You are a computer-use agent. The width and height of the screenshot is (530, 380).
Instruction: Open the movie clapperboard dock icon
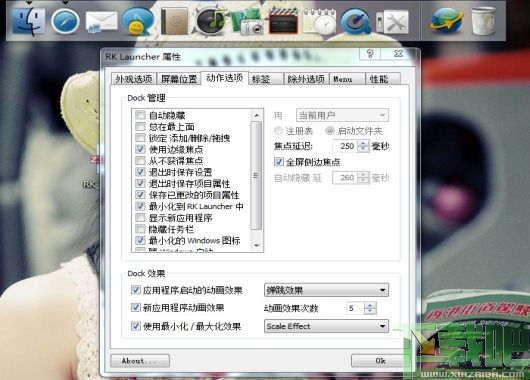[283, 21]
